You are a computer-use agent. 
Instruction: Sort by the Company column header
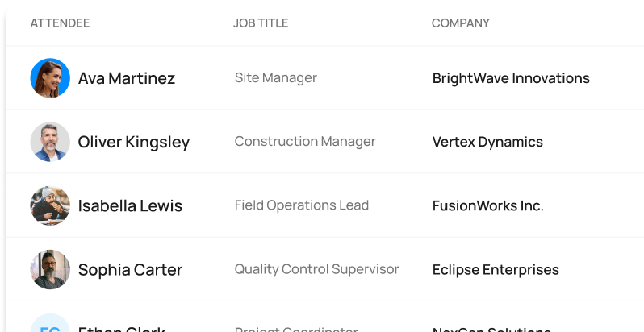click(460, 23)
